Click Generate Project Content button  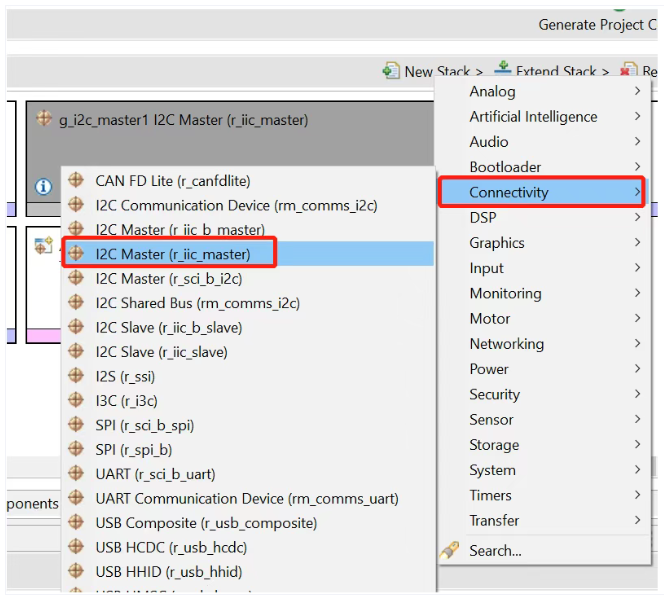pos(597,25)
